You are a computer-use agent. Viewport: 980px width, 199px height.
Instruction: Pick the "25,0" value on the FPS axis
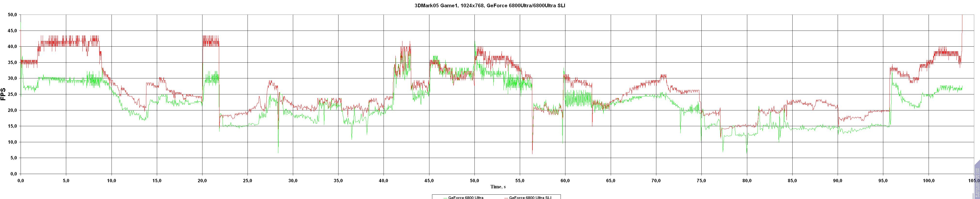[x=12, y=94]
